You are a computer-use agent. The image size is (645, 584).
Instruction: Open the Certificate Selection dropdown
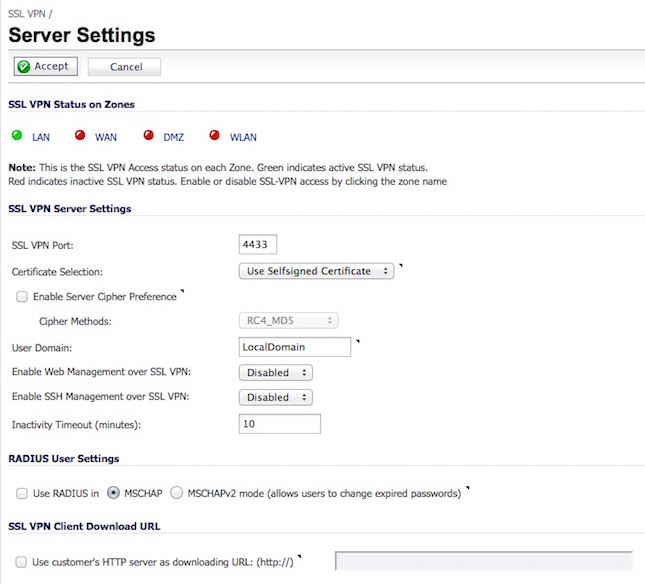coord(316,271)
